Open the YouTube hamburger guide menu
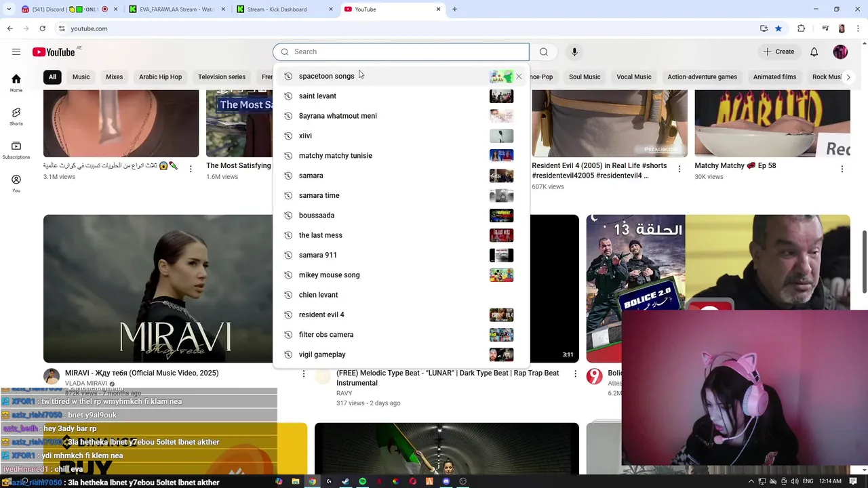The height and width of the screenshot is (488, 868). click(x=16, y=52)
